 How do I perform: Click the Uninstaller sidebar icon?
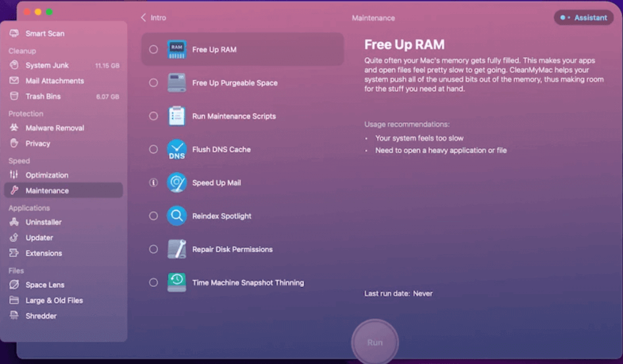click(14, 222)
